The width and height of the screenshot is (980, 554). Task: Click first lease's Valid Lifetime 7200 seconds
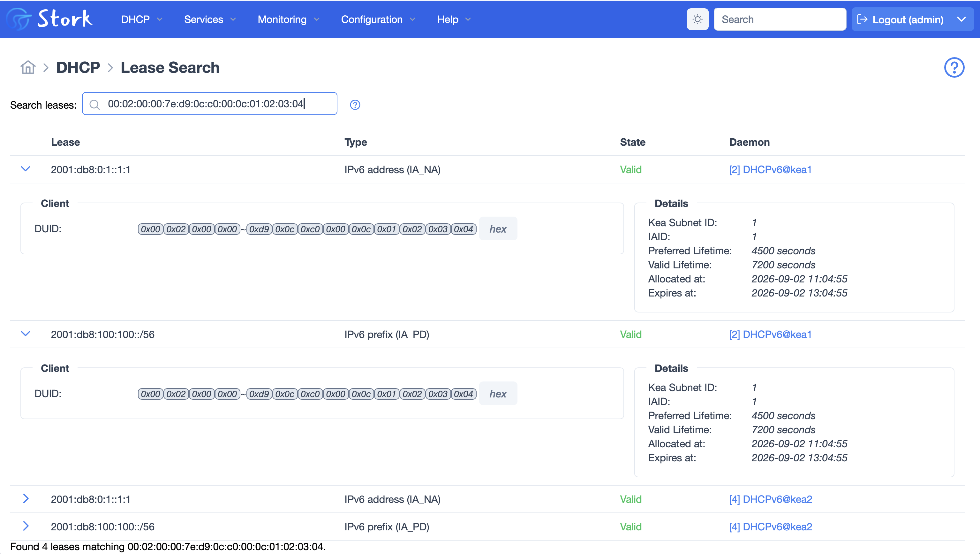click(783, 265)
